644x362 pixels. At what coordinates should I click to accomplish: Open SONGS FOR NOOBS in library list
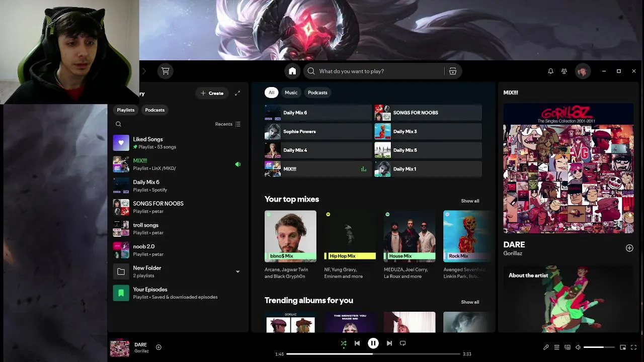(x=177, y=207)
